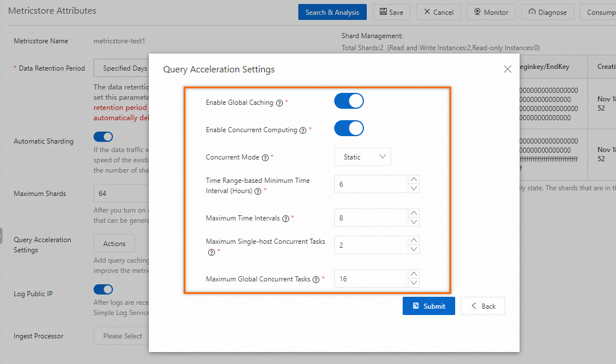Click the Actions button for Query Acceleration
616x364 pixels.
[x=114, y=244]
